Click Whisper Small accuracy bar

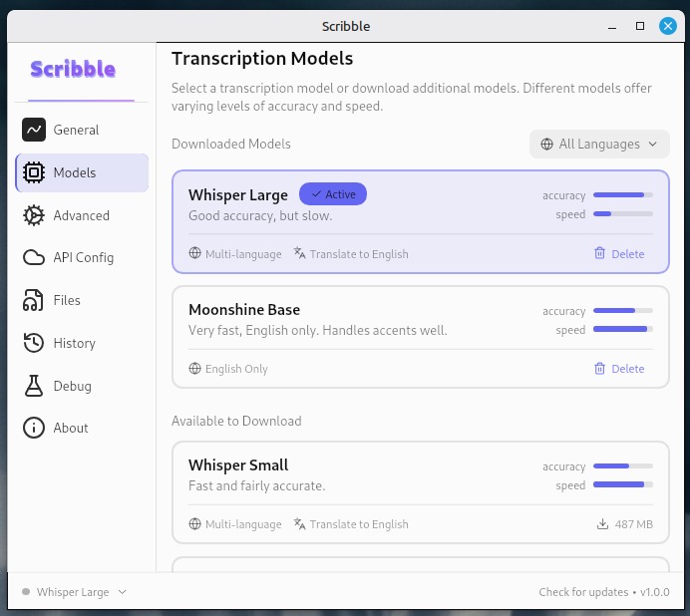pos(623,465)
